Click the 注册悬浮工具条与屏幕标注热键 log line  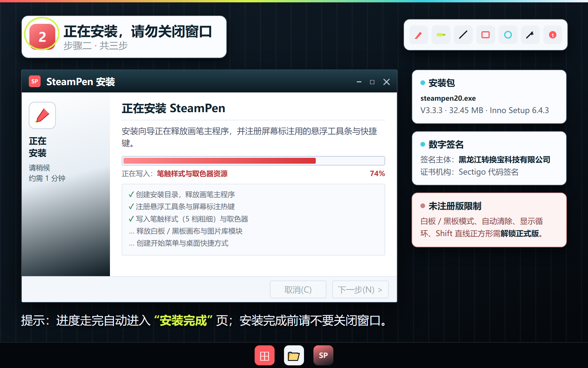[182, 207]
